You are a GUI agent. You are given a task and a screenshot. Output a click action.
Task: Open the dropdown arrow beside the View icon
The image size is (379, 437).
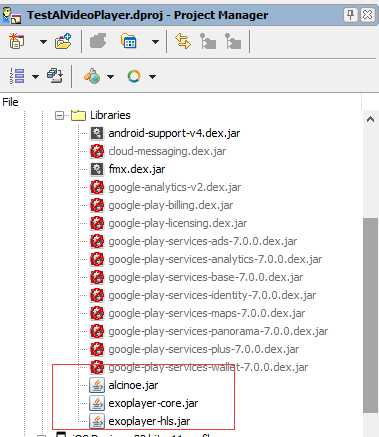[x=155, y=42]
